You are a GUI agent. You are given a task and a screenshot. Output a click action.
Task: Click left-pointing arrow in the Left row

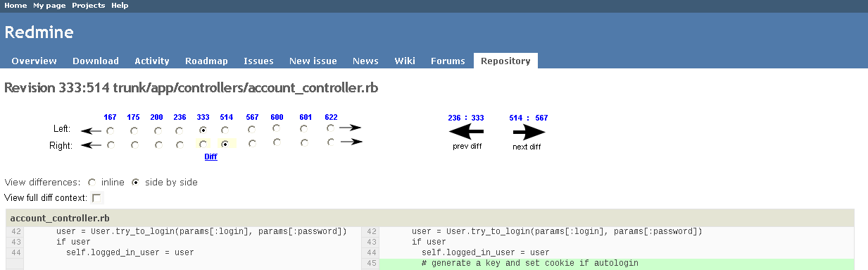click(91, 130)
